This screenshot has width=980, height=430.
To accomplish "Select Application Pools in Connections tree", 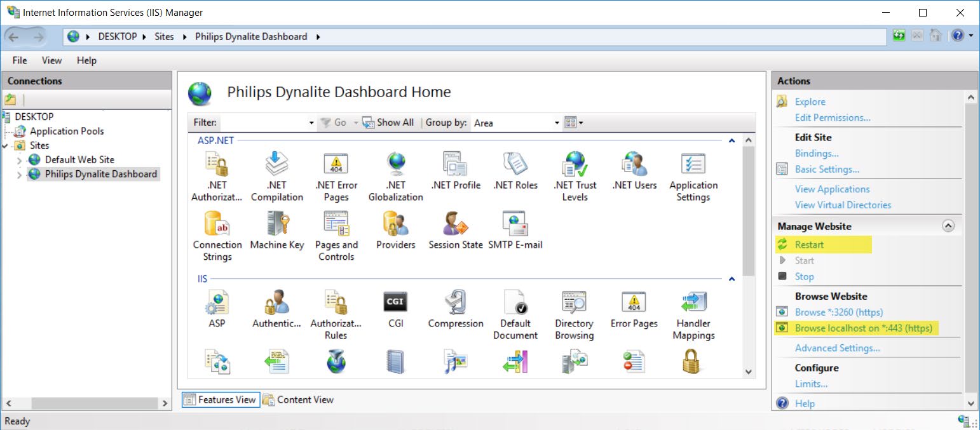I will [x=67, y=131].
